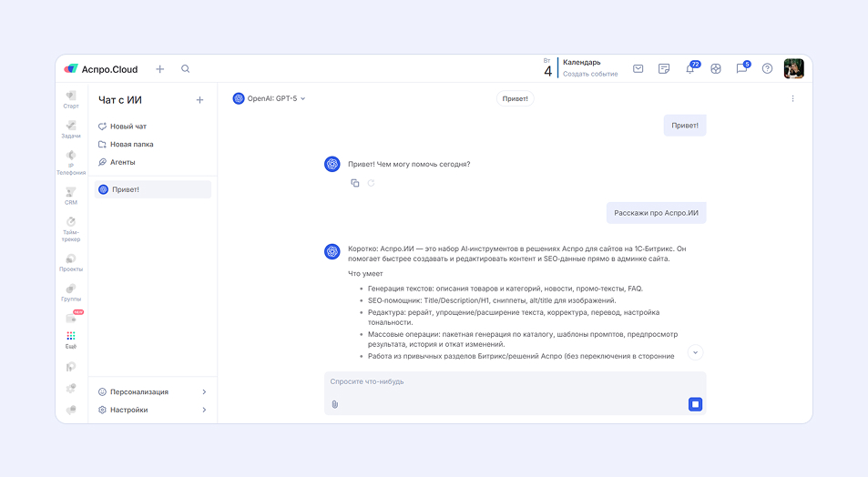The width and height of the screenshot is (868, 477).
Task: Attach a file with the paperclip icon
Action: pos(335,404)
